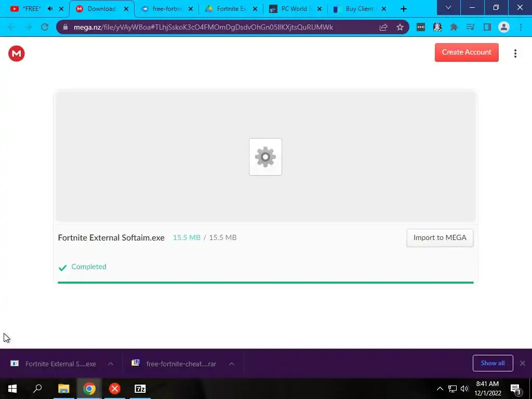The width and height of the screenshot is (532, 399).
Task: Open File Explorer from the taskbar
Action: coord(63,389)
